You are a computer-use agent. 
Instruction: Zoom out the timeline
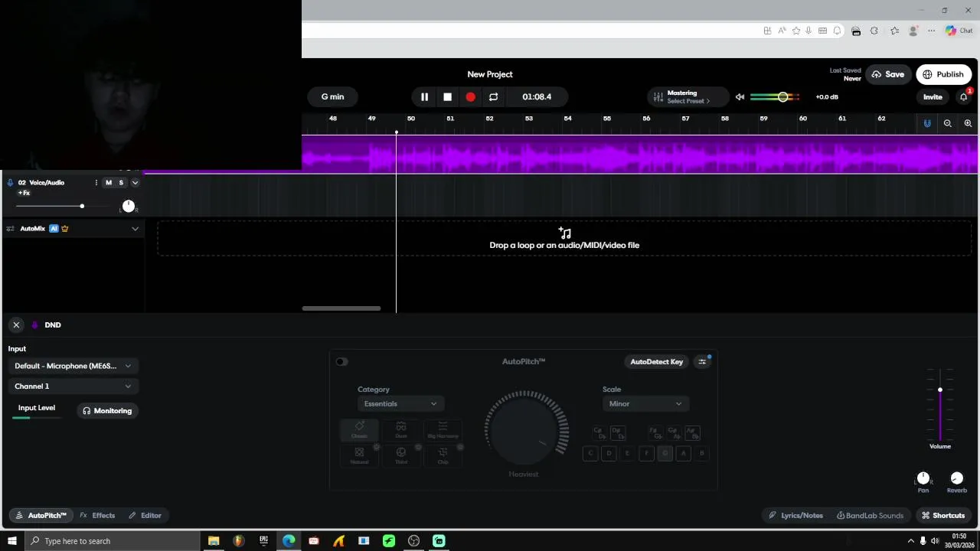(948, 123)
